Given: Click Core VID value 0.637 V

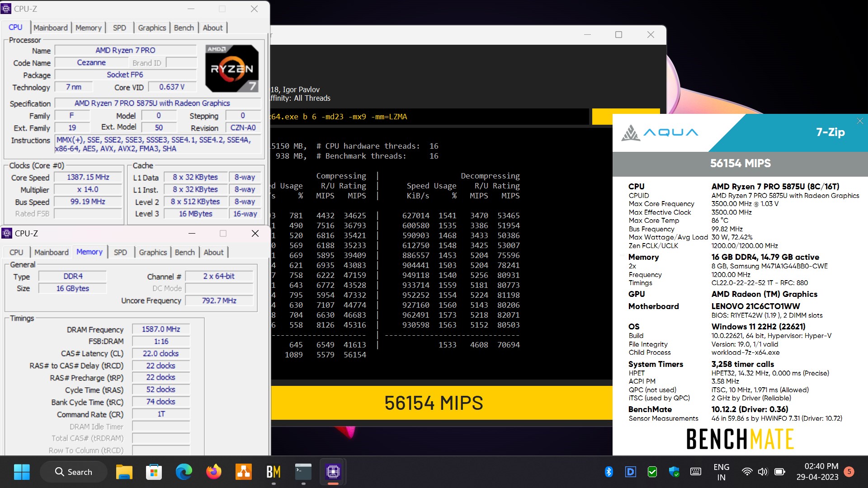Looking at the screenshot, I should (172, 87).
